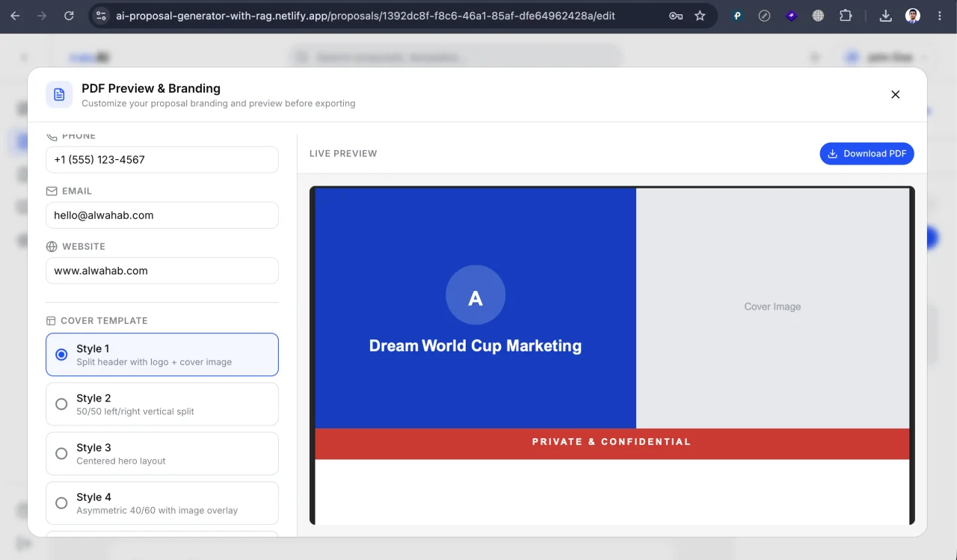The height and width of the screenshot is (560, 957).
Task: Click the blue P extension icon
Action: 737,15
